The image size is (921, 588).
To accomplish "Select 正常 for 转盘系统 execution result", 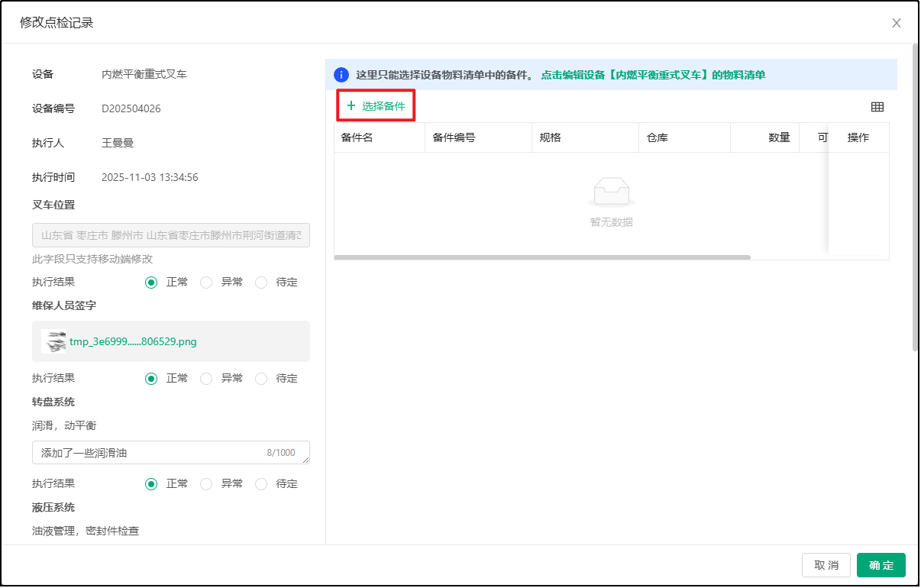I will (151, 484).
